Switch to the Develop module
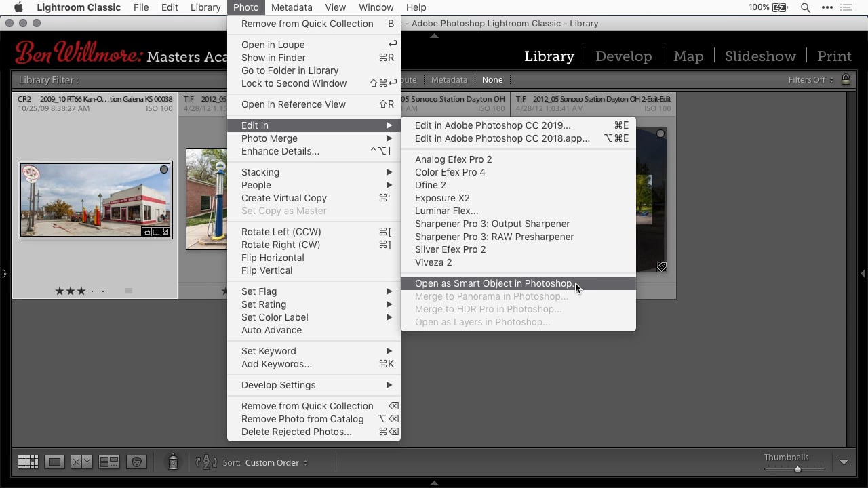This screenshot has height=488, width=868. pyautogui.click(x=623, y=56)
